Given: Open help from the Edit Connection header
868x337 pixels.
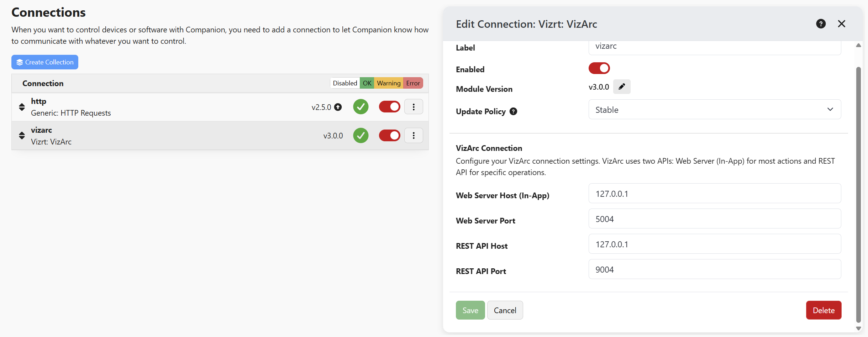Looking at the screenshot, I should [821, 24].
